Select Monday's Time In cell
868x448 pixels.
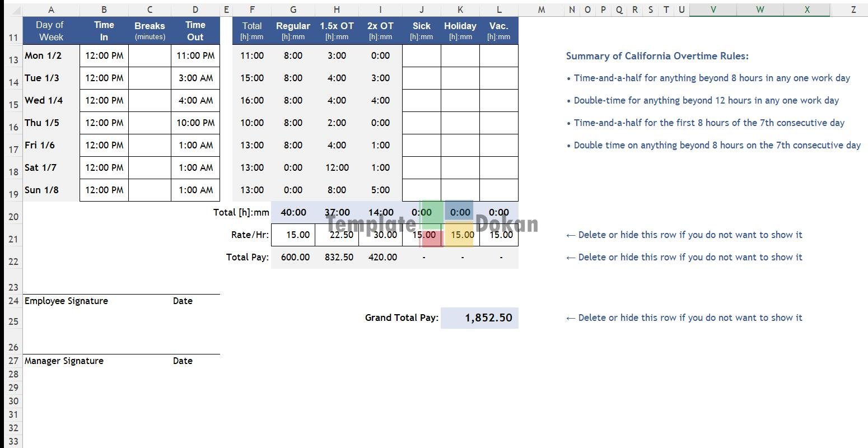pos(104,56)
